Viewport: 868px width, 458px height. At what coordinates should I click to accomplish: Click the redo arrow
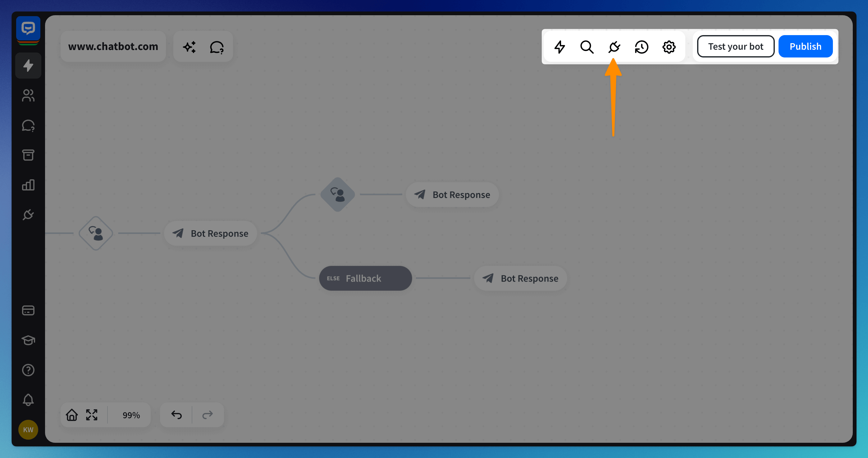coord(208,415)
